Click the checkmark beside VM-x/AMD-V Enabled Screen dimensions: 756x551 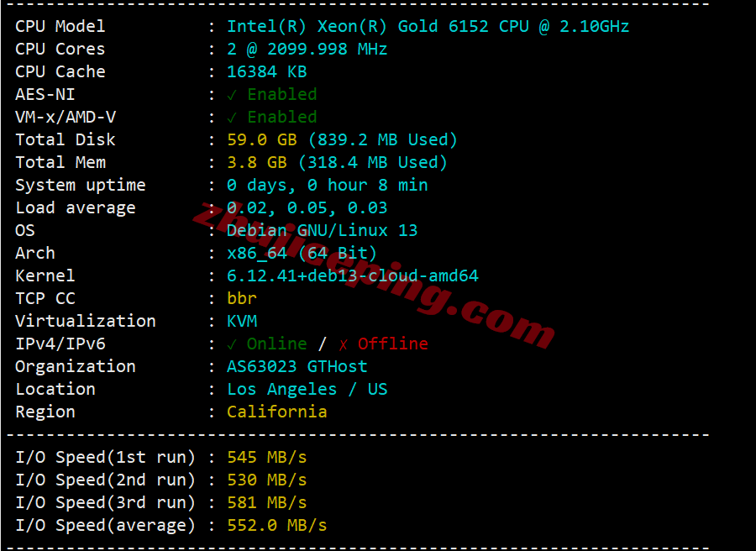pos(232,118)
